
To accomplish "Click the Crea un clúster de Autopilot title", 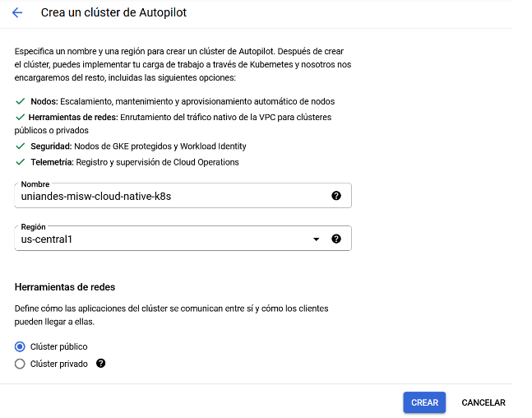I will pos(113,12).
